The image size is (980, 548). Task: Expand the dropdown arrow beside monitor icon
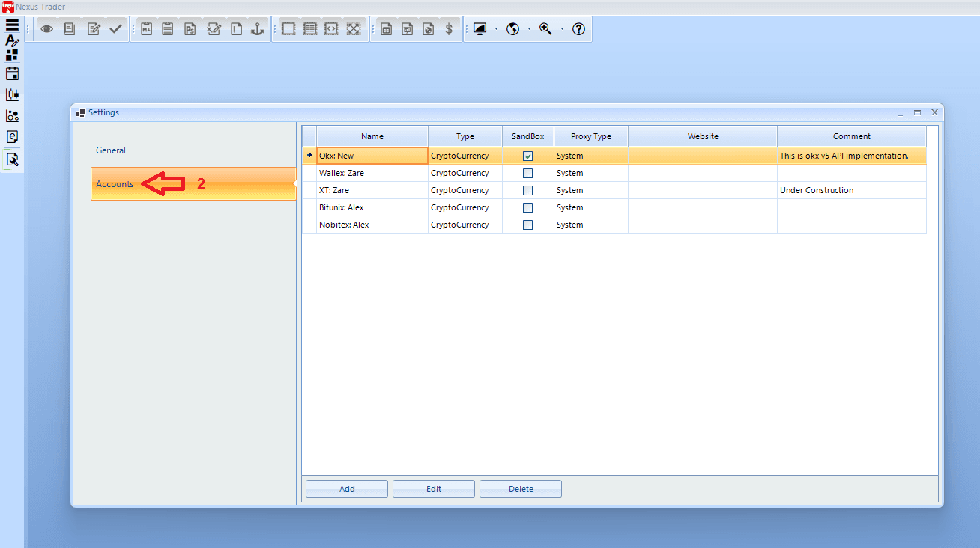coord(496,29)
